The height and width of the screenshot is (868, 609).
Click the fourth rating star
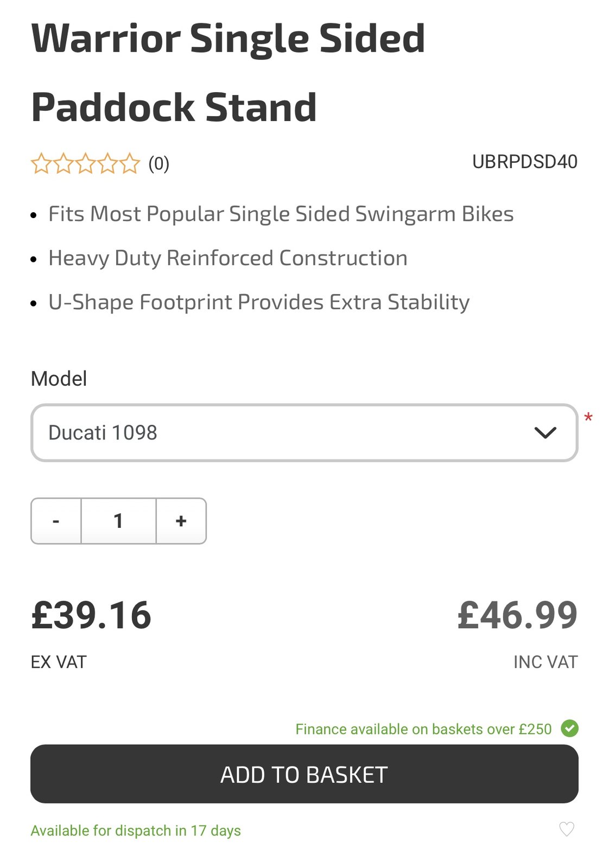[x=107, y=163]
